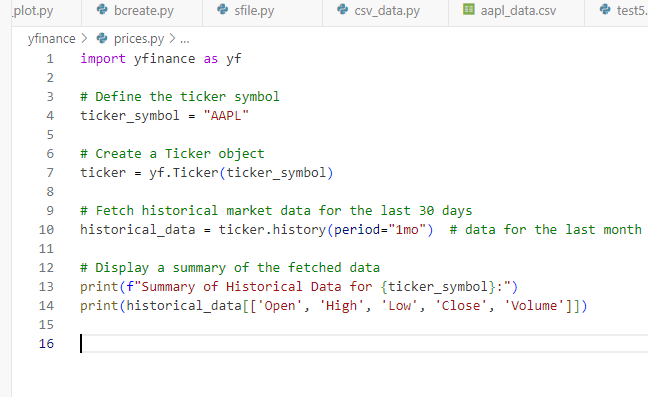
Task: Click line number 14 in gutter
Action: tap(46, 306)
